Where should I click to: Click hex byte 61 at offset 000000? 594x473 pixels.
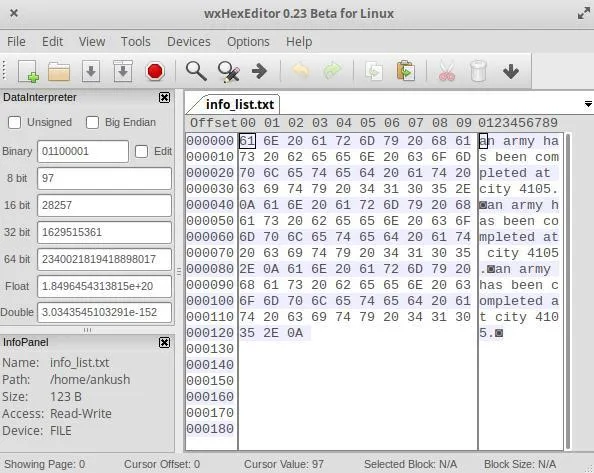point(247,141)
